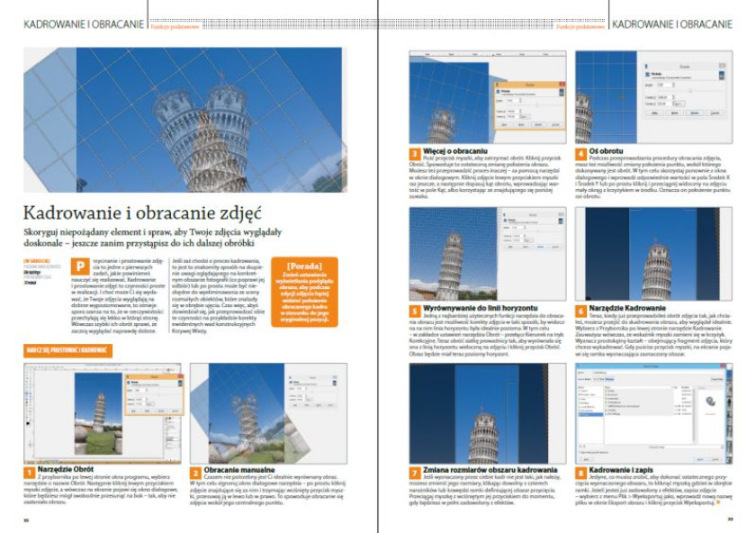Screen dimensions: 756x533
Task: Click the right page header "KADROWANIE I OBRACANIE"
Action: [672, 24]
